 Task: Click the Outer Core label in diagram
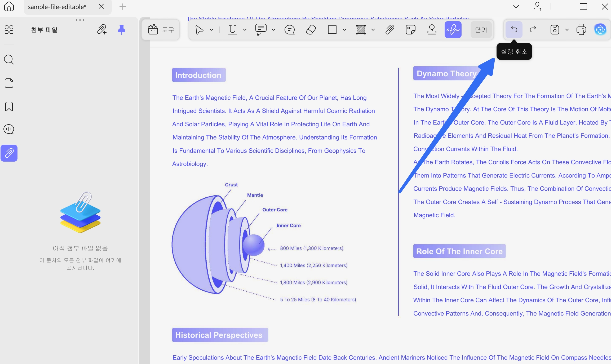[275, 210]
